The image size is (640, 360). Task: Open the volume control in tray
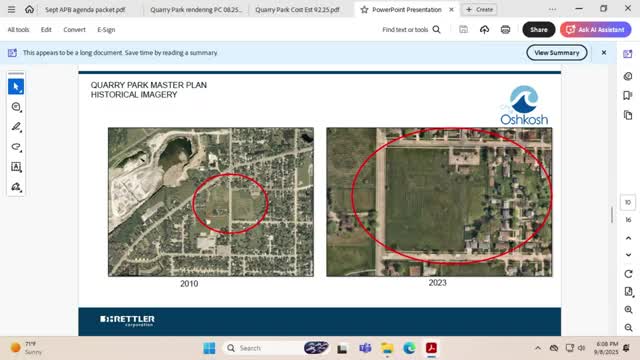pos(582,348)
